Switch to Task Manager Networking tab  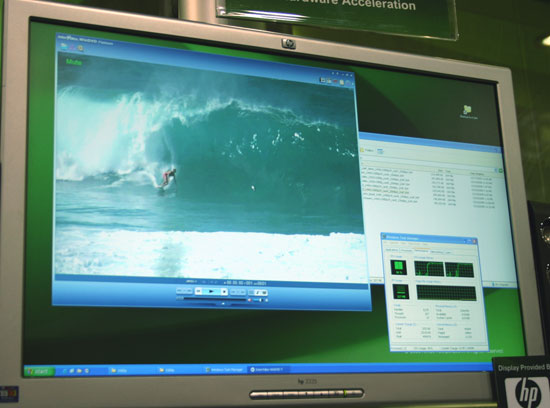[437, 252]
